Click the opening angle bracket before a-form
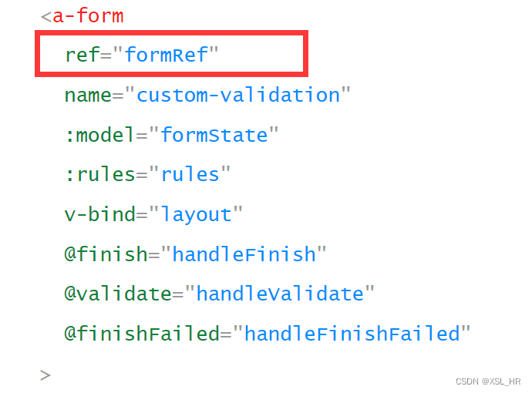This screenshot has height=393, width=532. point(45,17)
